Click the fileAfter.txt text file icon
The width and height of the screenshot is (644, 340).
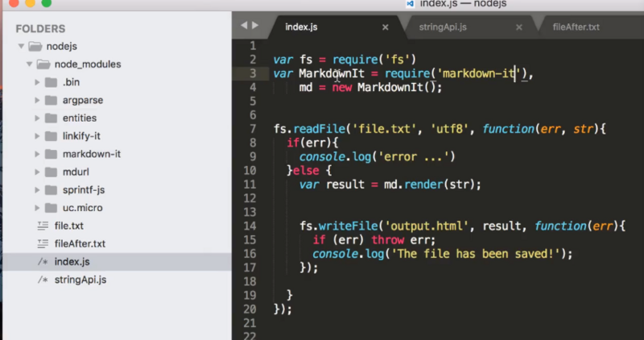(43, 243)
